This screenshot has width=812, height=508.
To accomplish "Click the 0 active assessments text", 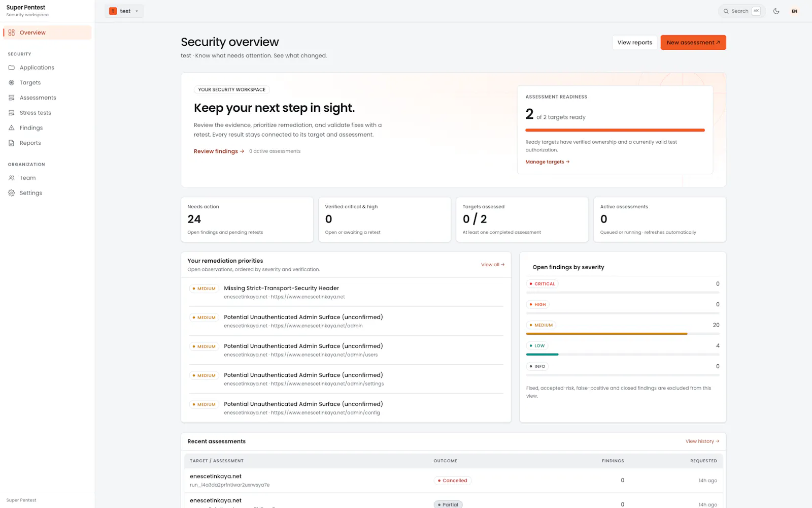I will click(x=275, y=151).
